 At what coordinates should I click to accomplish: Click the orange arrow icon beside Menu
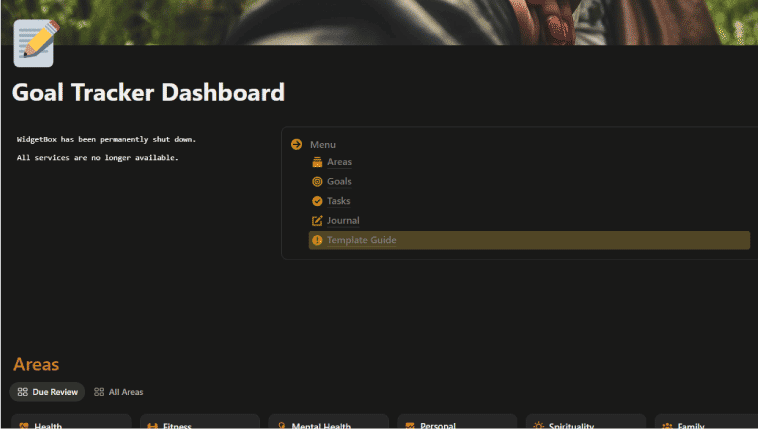296,144
